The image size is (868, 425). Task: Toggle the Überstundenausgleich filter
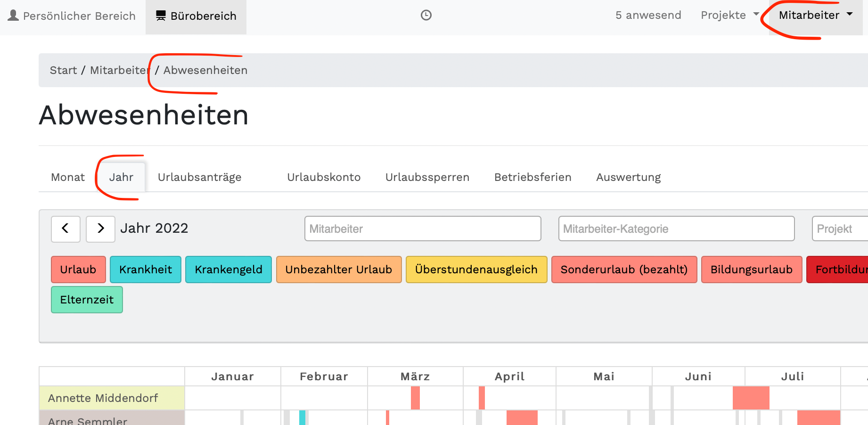click(476, 270)
